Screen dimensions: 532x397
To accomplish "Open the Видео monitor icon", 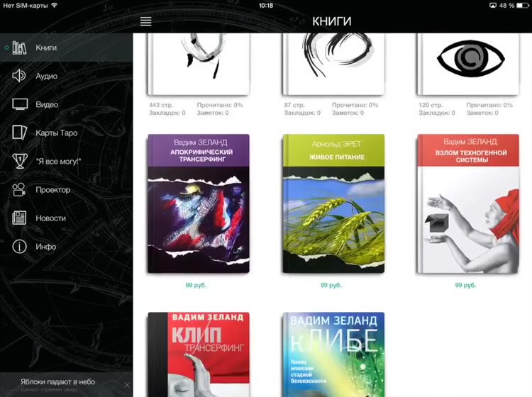I will coord(20,104).
